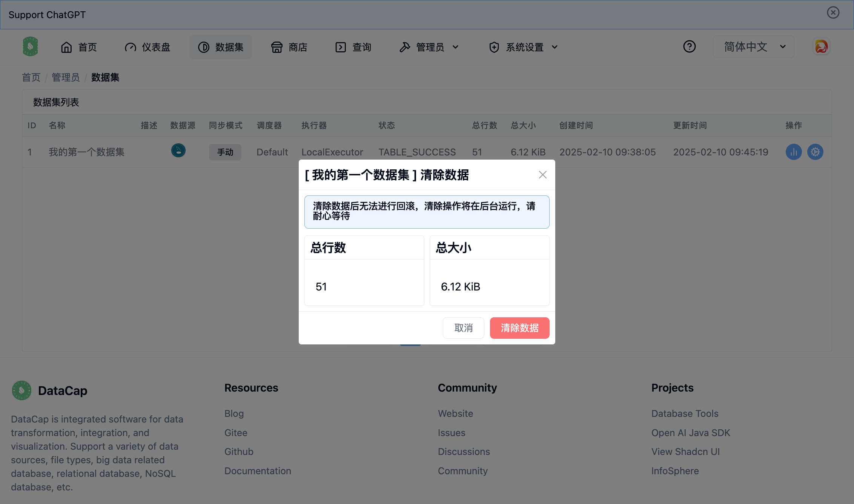
Task: Open the Blog footer link
Action: [x=234, y=413]
